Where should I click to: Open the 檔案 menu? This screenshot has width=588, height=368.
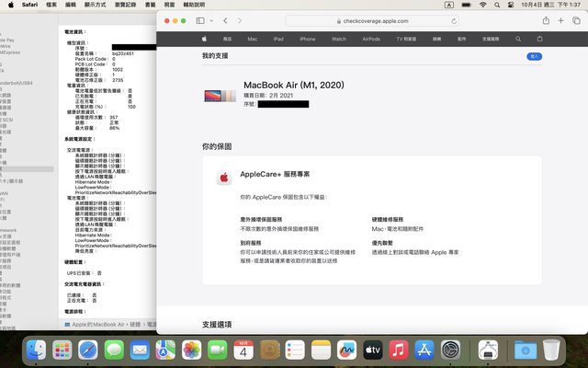tap(51, 5)
